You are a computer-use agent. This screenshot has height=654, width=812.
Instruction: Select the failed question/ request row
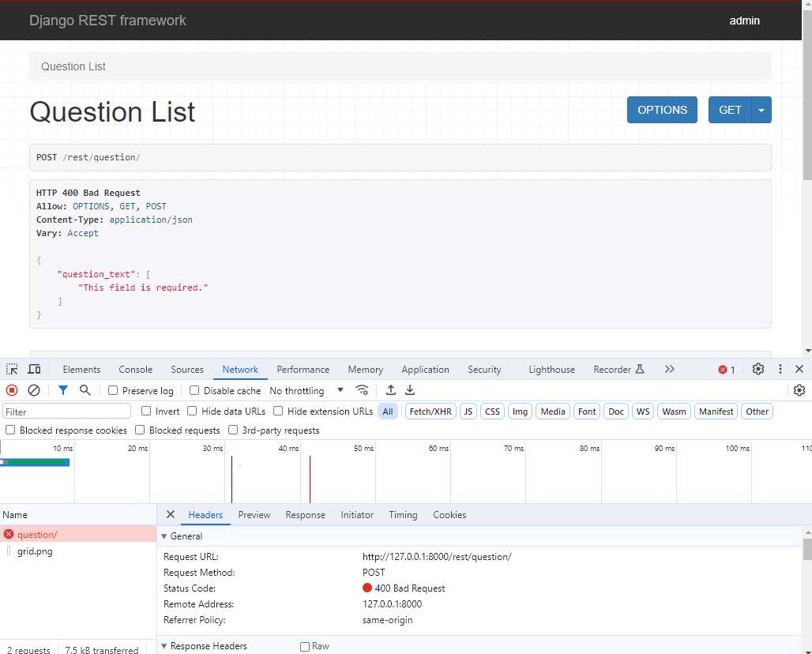pyautogui.click(x=78, y=535)
